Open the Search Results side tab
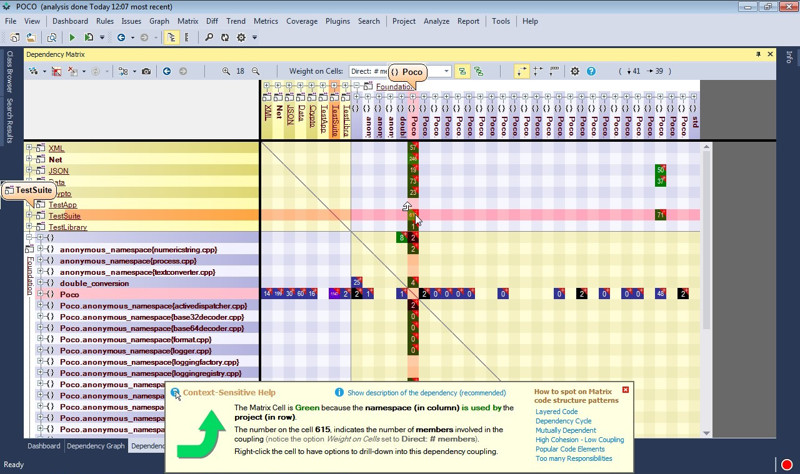This screenshot has height=474, width=800. (9, 120)
